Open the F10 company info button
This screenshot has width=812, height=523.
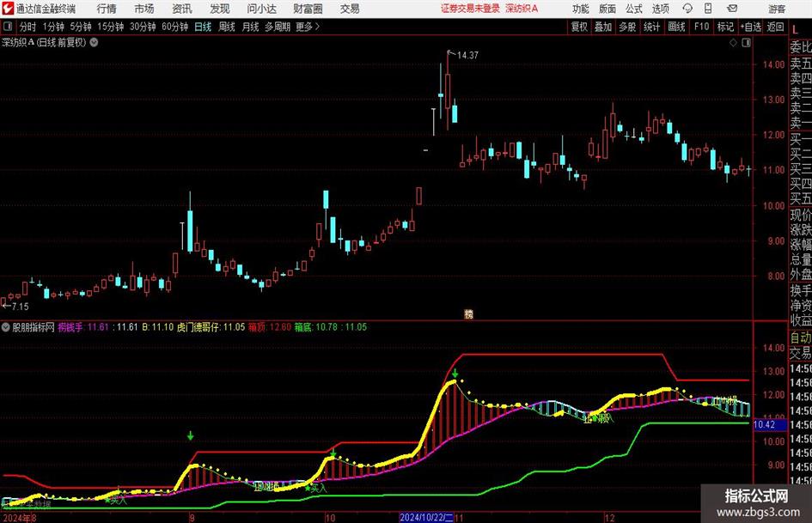[701, 27]
